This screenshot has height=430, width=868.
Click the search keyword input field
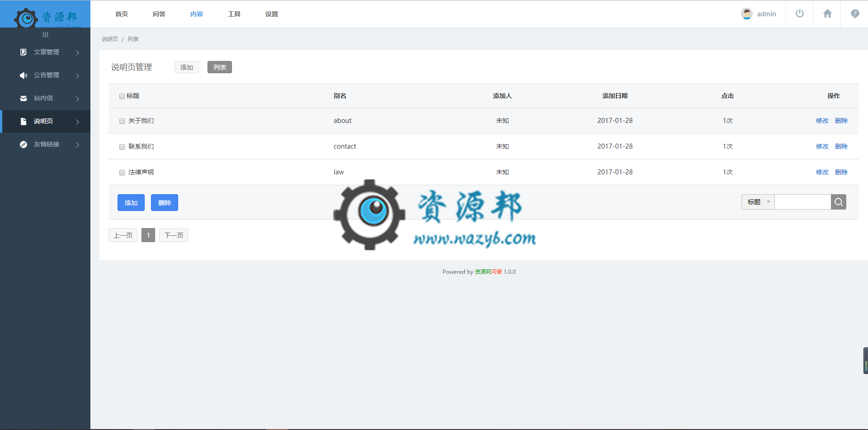pos(803,202)
